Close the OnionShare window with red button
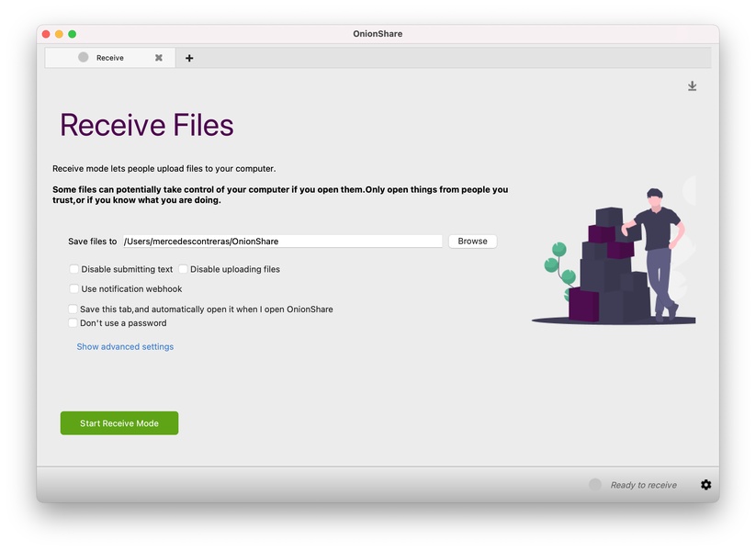This screenshot has height=551, width=756. pyautogui.click(x=46, y=34)
